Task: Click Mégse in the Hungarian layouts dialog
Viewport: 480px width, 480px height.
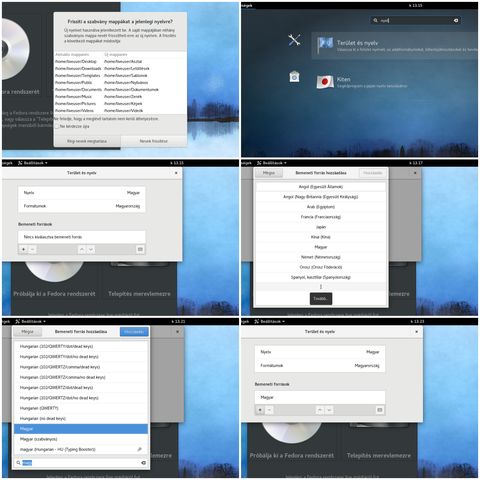Action: click(x=27, y=332)
